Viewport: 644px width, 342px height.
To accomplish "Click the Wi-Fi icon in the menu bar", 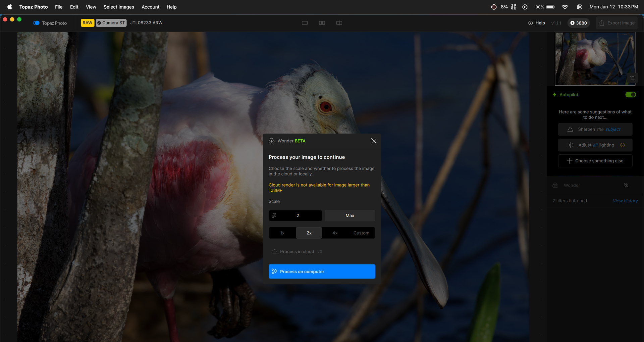I will [565, 7].
